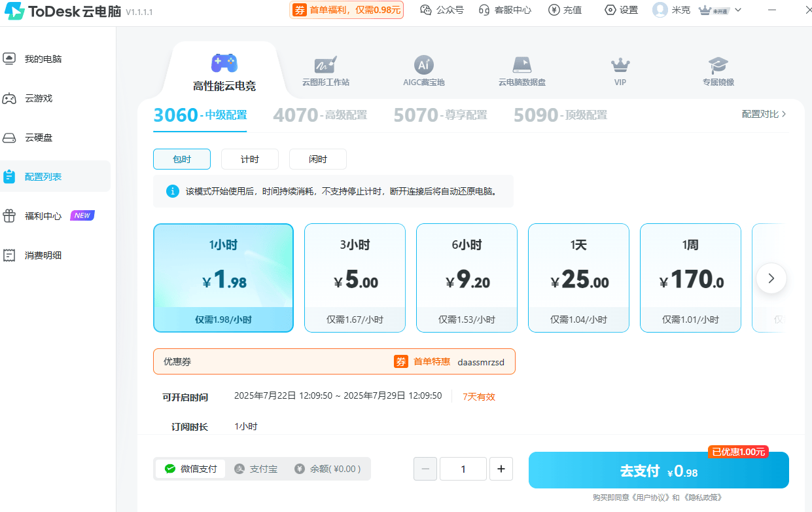Select the 6小时 ¥9.20 package card
The width and height of the screenshot is (812, 512).
(x=467, y=278)
